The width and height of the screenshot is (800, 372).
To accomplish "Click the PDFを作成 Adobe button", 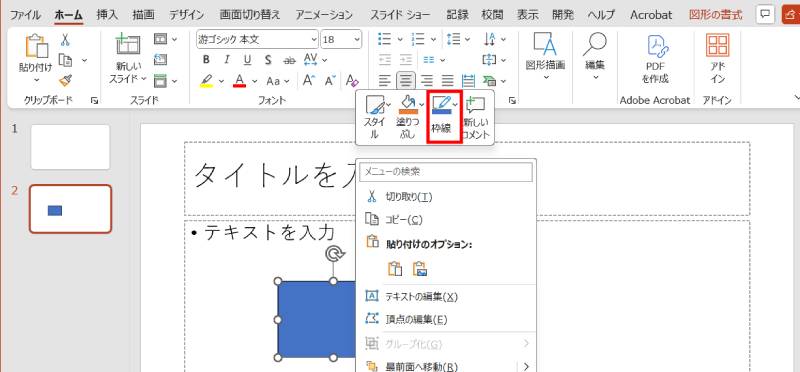I will (656, 59).
